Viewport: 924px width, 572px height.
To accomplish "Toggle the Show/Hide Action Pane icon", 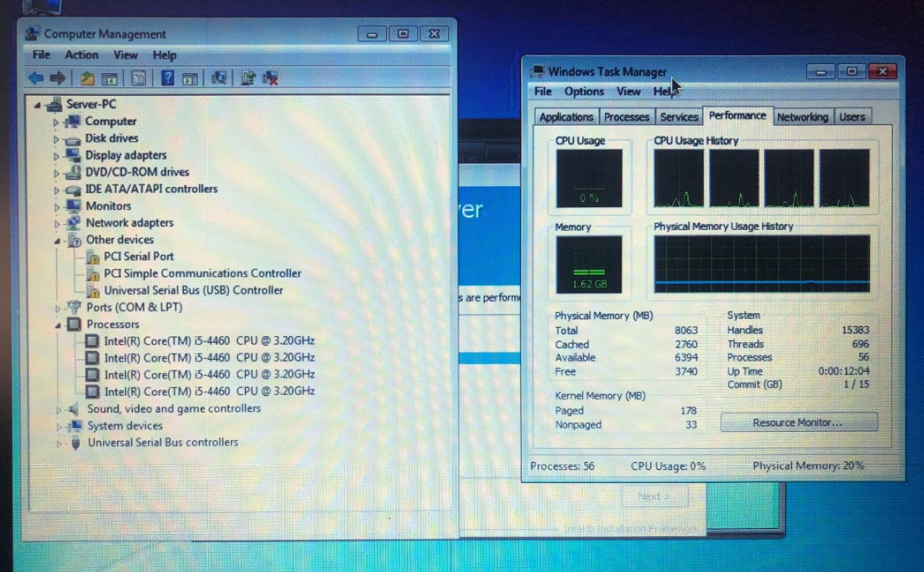I will 190,78.
